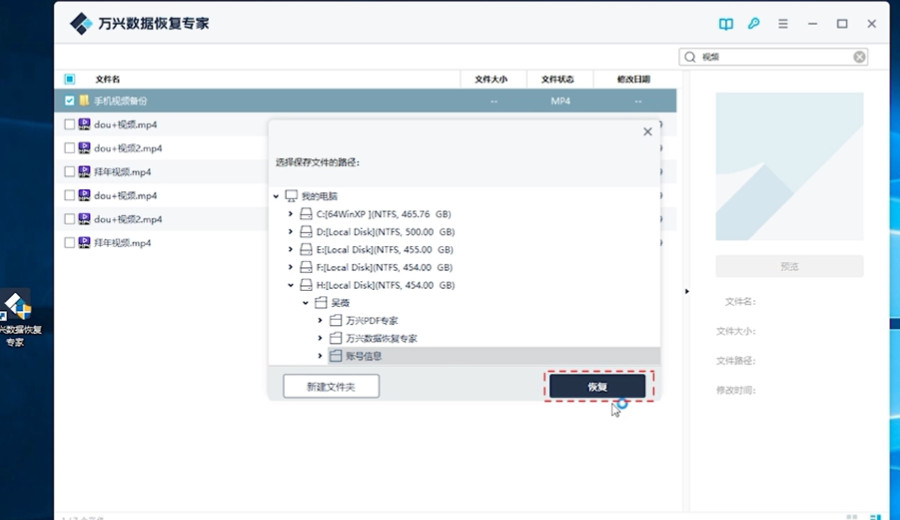Click the 吴燕 folder icon
900x520 pixels.
321,302
